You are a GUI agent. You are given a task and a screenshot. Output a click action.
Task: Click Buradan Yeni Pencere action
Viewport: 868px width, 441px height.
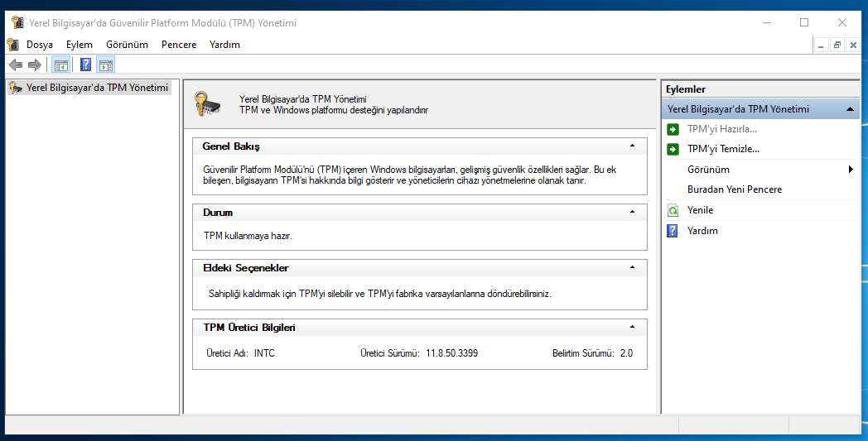click(734, 189)
